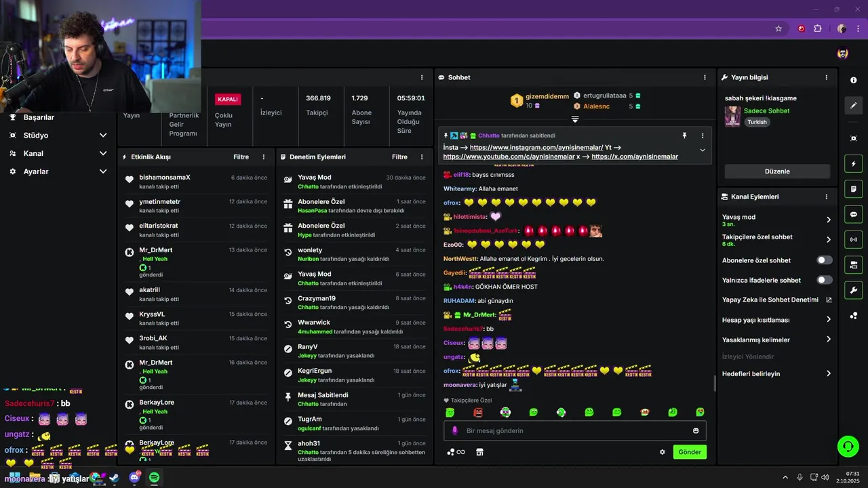The width and height of the screenshot is (868, 488).
Task: Open Yapay Zeka ile Sohbet Denetimi link
Action: coord(776,300)
